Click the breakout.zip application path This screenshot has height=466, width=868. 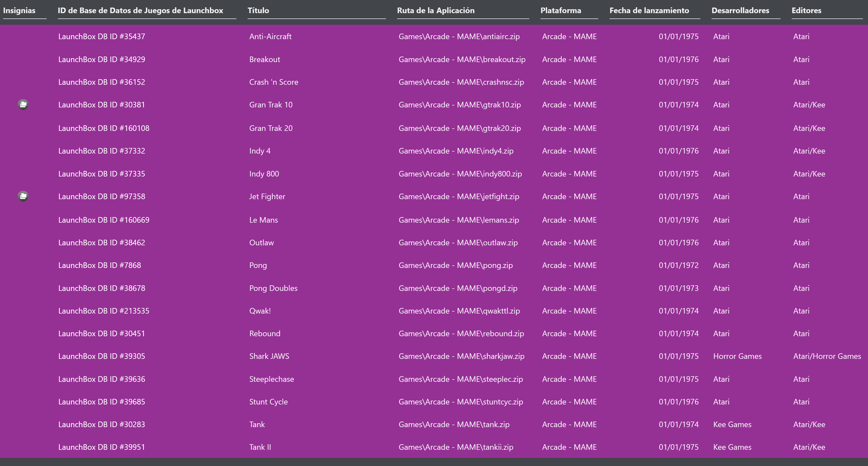[x=462, y=59]
